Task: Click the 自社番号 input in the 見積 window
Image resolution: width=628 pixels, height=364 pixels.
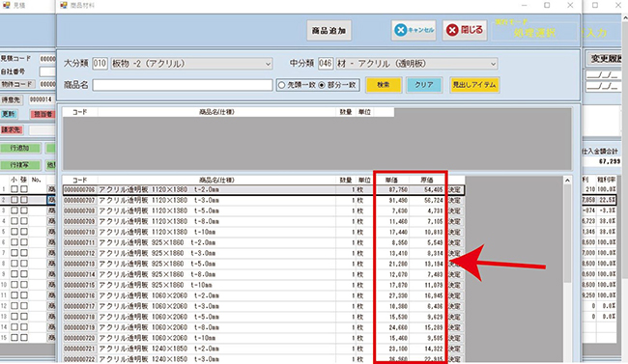Action: pos(47,71)
